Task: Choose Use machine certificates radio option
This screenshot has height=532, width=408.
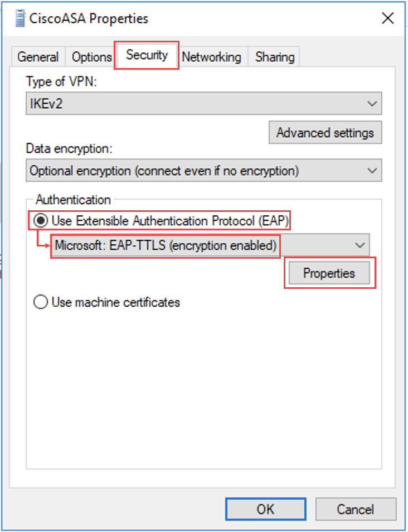Action: (41, 302)
